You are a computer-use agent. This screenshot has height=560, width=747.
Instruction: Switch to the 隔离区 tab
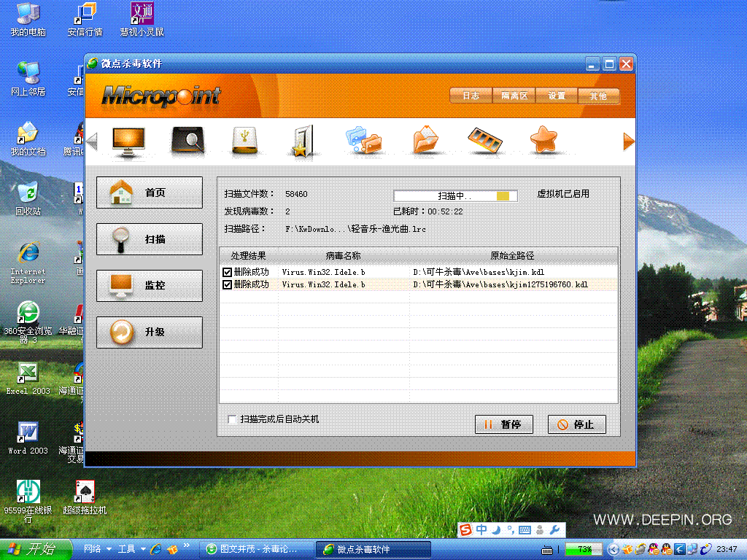pos(514,96)
